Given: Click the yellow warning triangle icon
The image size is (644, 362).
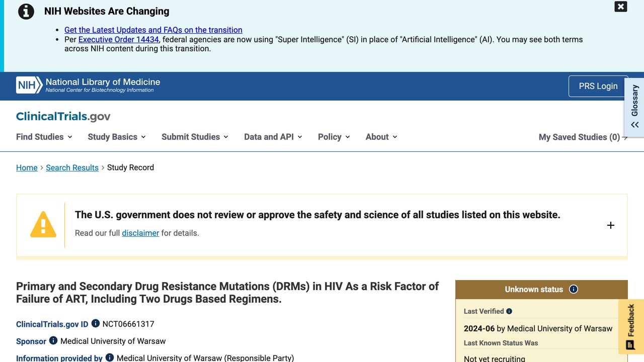Looking at the screenshot, I should (x=43, y=224).
